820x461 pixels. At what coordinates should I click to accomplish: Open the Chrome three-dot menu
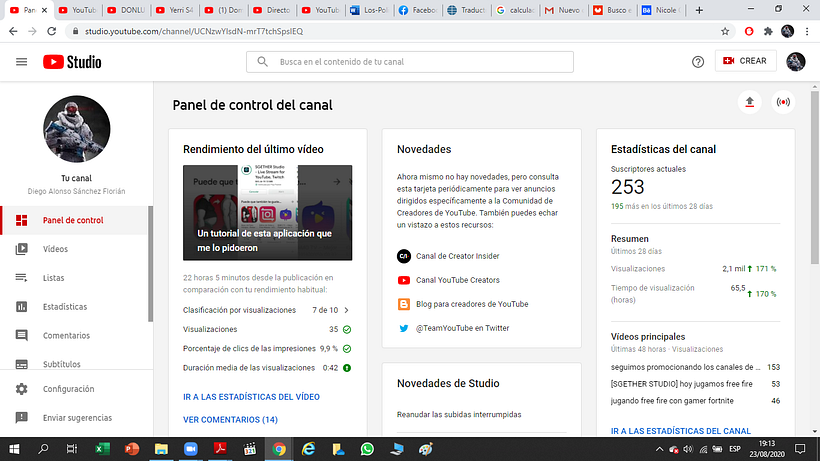pyautogui.click(x=807, y=31)
